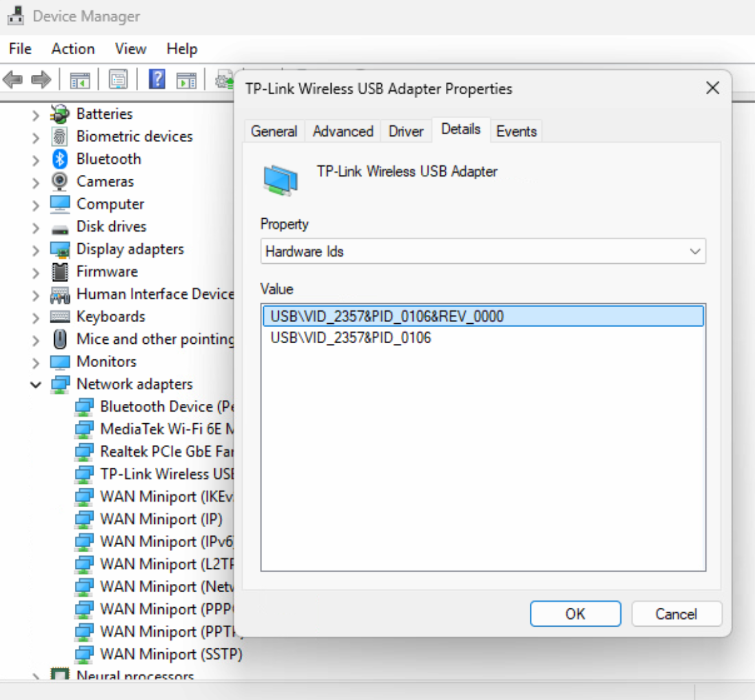The width and height of the screenshot is (755, 700).
Task: Click the Forward arrow toolbar icon
Action: tap(41, 79)
